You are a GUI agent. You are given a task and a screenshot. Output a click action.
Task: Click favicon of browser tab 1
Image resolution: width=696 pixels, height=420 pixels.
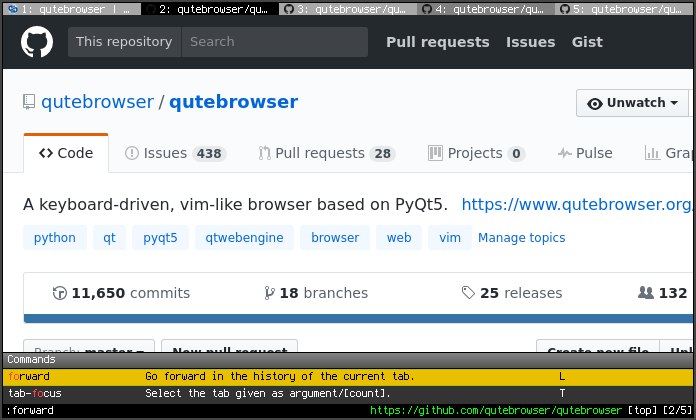pos(13,9)
